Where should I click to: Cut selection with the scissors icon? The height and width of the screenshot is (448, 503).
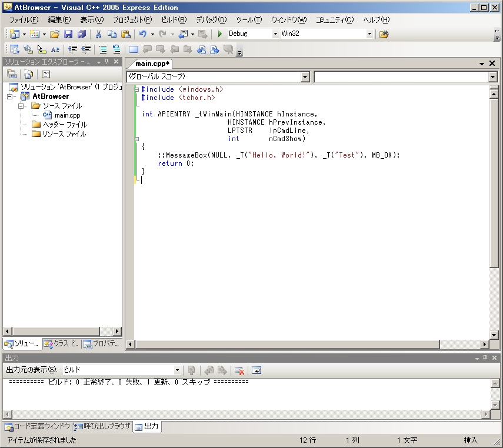click(x=98, y=34)
